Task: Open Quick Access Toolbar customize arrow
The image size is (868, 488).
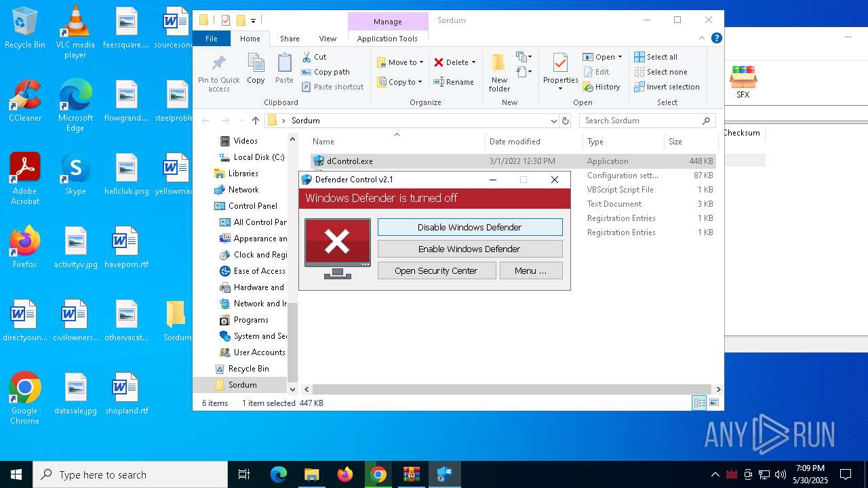Action: click(254, 20)
